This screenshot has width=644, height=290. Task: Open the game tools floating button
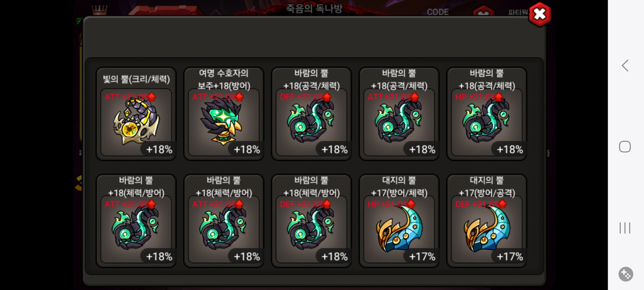click(x=626, y=274)
